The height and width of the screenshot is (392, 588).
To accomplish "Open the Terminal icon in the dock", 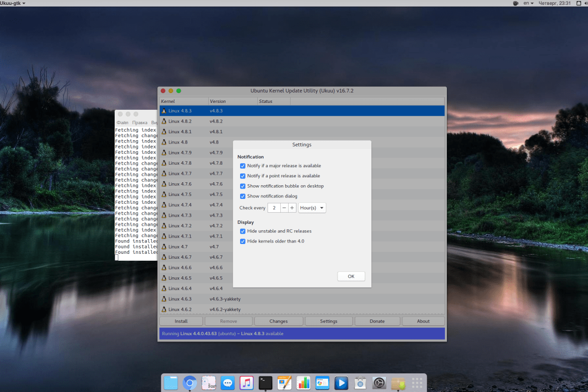I will (x=266, y=383).
